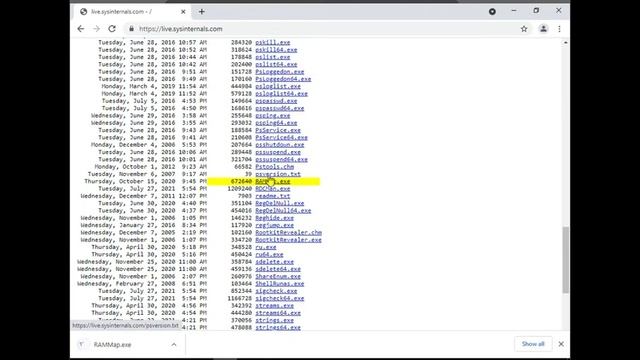Open sigcheck.exe link
This screenshot has height=360, width=640.
click(x=276, y=291)
